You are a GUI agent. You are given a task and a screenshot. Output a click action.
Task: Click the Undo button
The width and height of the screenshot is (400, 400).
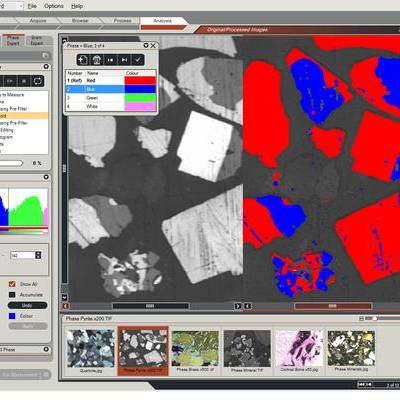pos(28,305)
